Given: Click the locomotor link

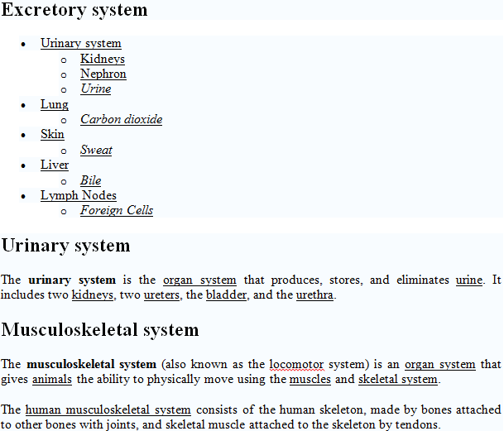Looking at the screenshot, I should tap(296, 365).
